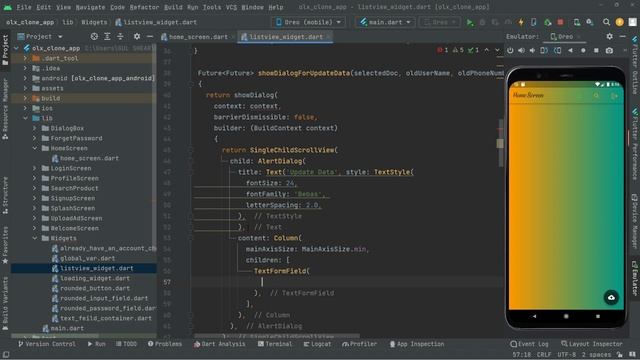
Task: Click emulator power button icon
Action: click(x=510, y=51)
